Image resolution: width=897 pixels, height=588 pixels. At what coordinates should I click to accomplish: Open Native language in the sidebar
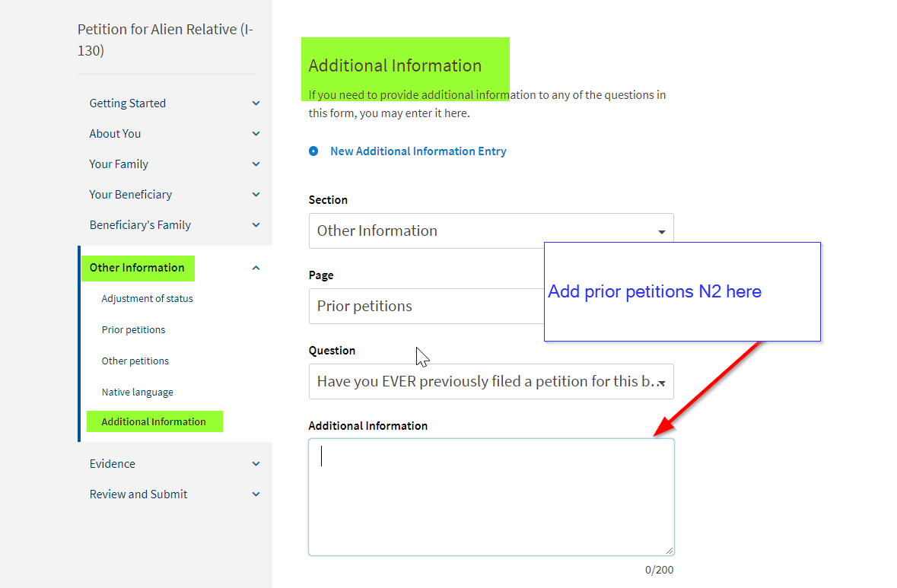(x=137, y=393)
